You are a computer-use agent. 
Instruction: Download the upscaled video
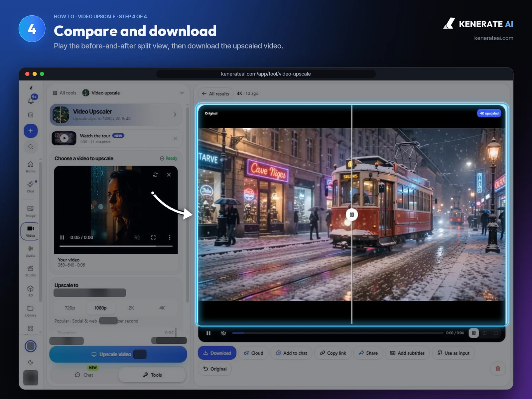pyautogui.click(x=217, y=353)
